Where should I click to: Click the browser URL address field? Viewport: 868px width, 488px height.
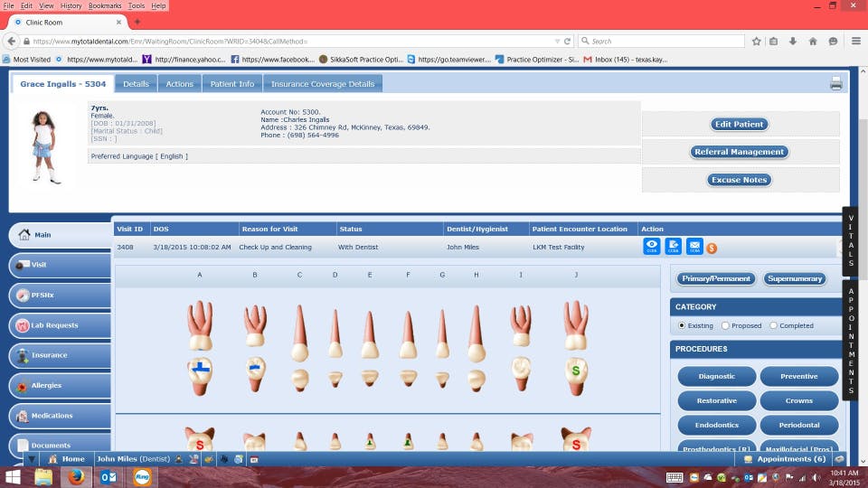point(288,42)
